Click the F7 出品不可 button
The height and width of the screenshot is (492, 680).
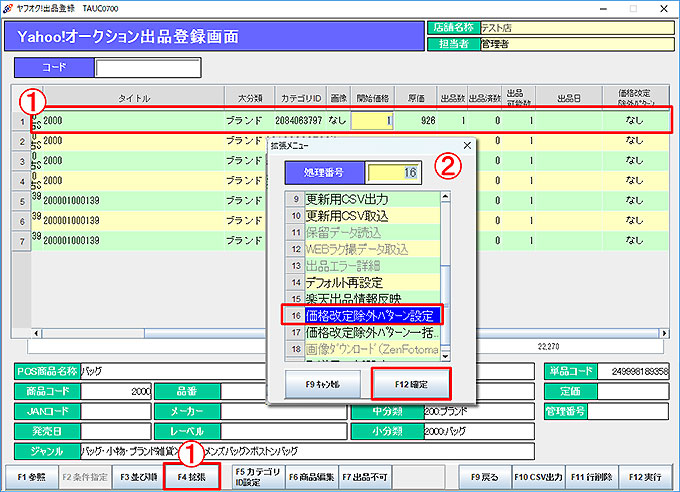point(365,477)
